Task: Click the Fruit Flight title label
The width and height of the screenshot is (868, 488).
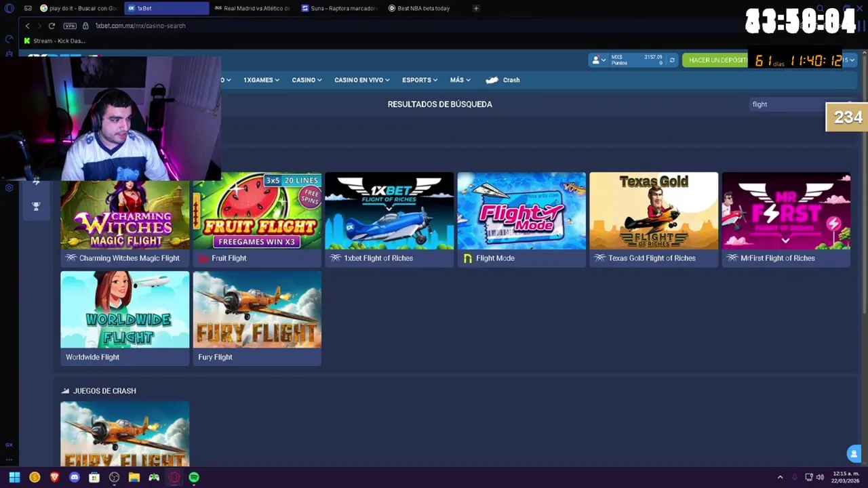Action: coord(229,258)
